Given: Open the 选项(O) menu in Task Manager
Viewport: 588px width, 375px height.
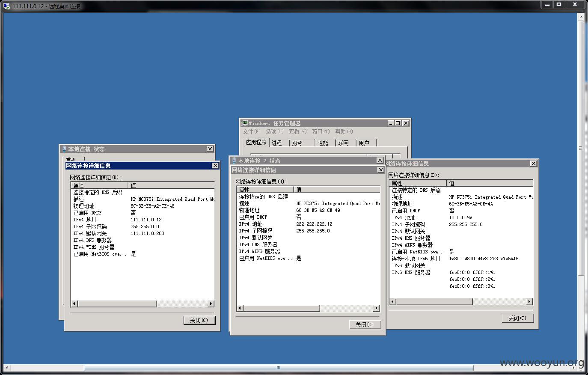Looking at the screenshot, I should 274,131.
